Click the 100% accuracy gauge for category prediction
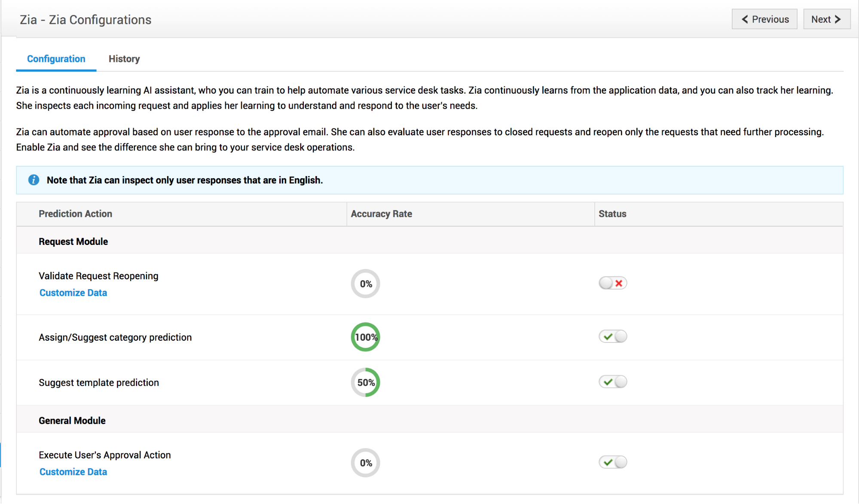Screen dimensions: 859x504 tap(366, 337)
